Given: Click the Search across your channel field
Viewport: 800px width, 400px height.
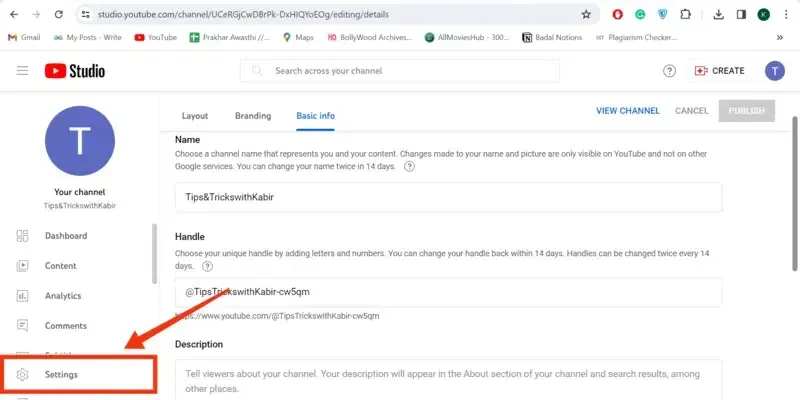Looking at the screenshot, I should 399,71.
